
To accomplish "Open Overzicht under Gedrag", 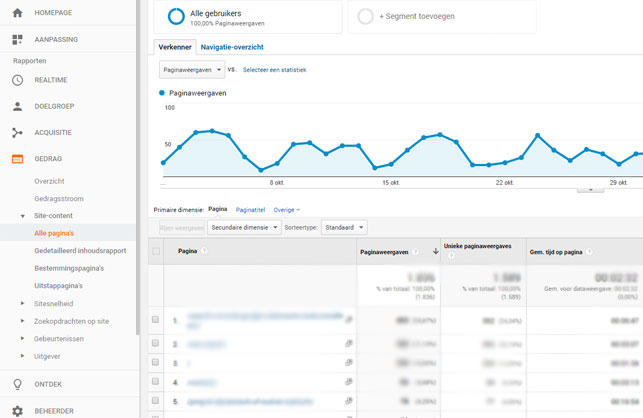I will tap(49, 181).
